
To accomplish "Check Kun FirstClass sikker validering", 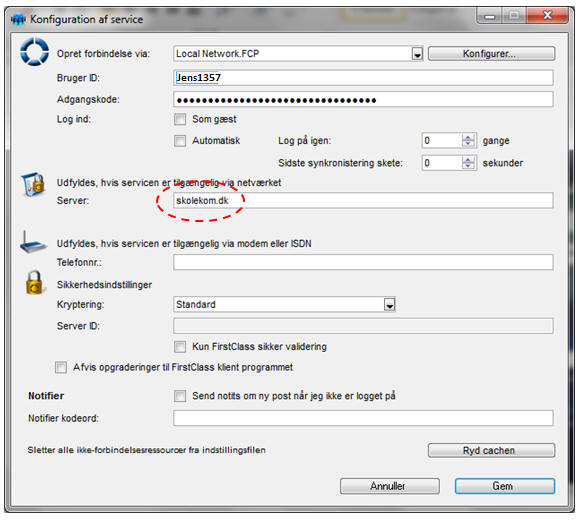I will click(x=180, y=347).
